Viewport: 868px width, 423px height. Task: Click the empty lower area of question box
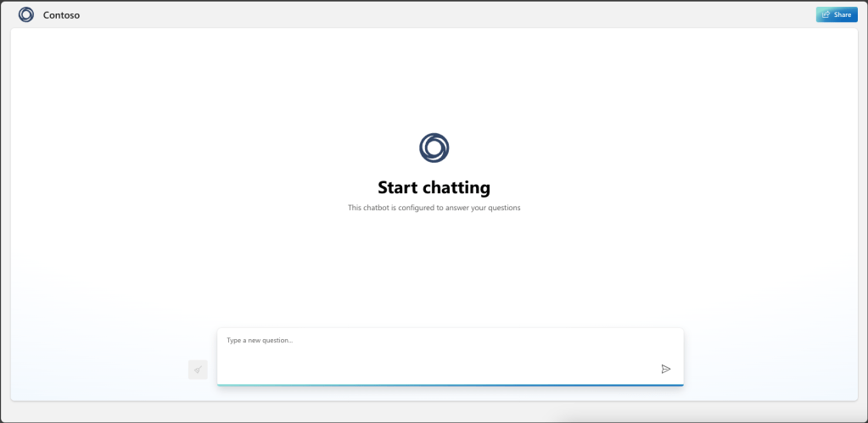(424, 369)
